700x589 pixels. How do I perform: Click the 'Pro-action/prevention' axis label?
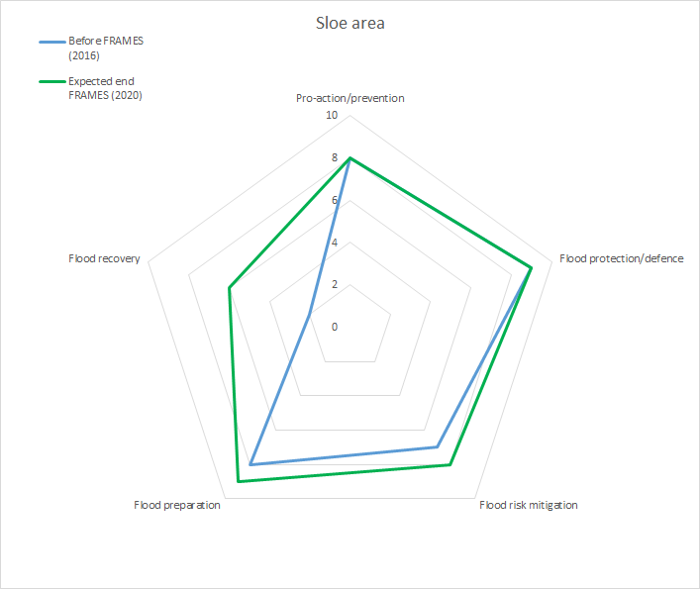[x=350, y=98]
